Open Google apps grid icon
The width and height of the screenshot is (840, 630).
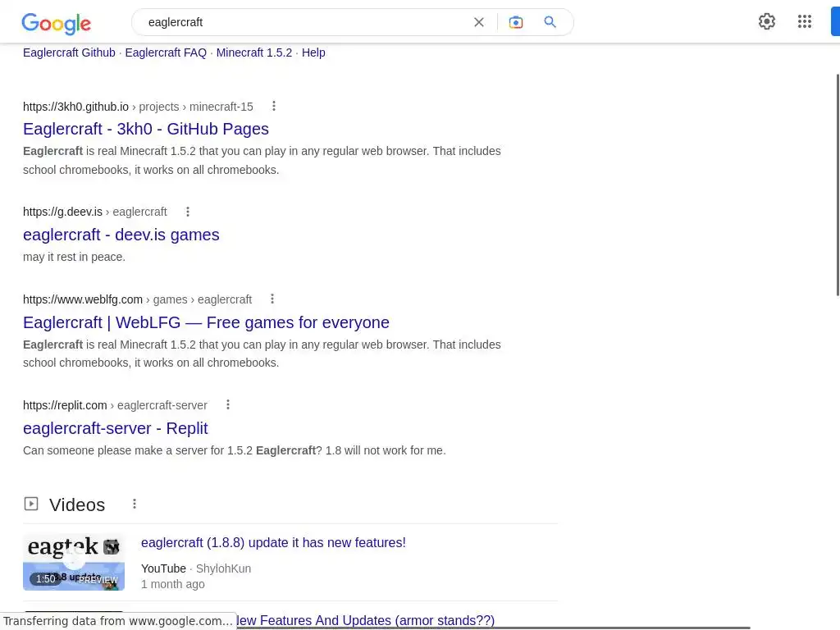805,21
